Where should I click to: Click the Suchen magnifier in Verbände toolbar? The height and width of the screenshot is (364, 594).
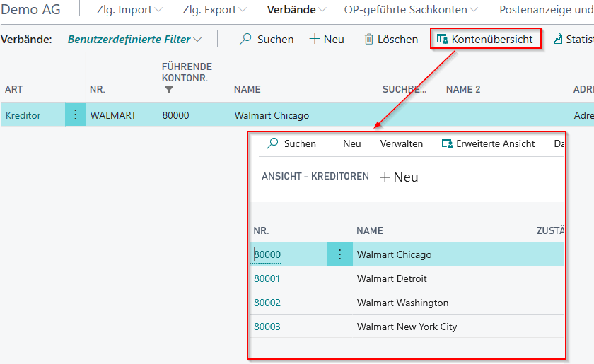245,39
